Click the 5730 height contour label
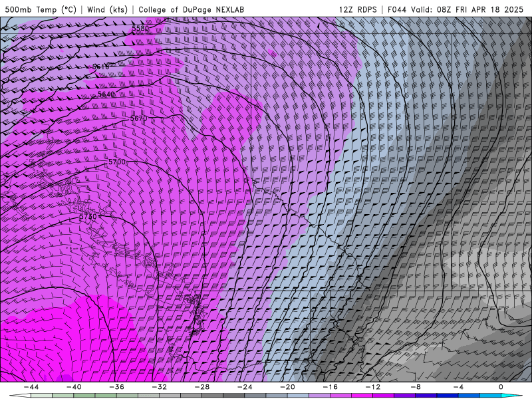 pyautogui.click(x=88, y=216)
